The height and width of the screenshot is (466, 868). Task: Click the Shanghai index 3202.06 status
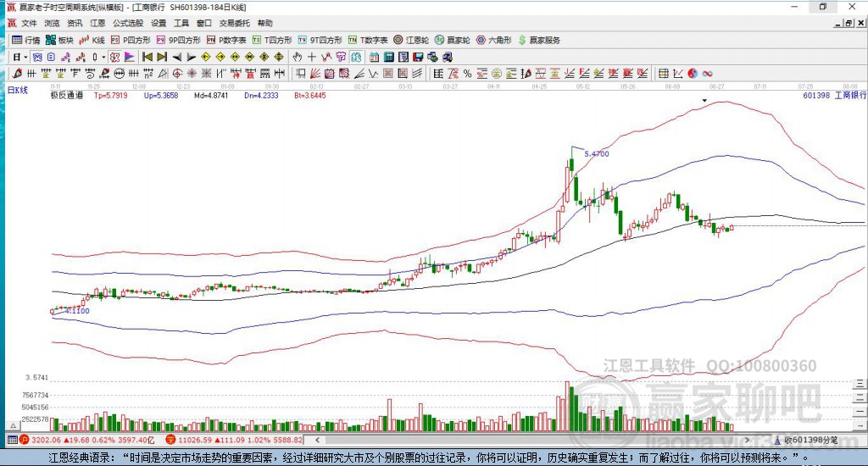(x=87, y=440)
